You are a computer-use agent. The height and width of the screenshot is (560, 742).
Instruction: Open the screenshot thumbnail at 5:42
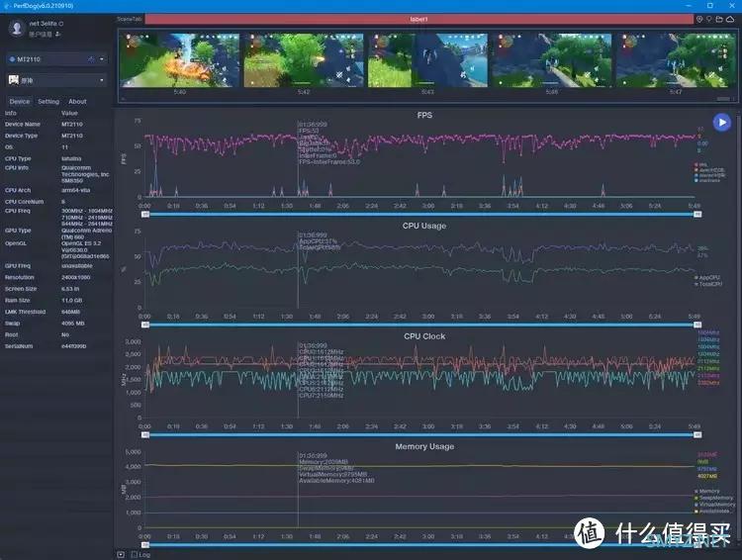point(304,60)
